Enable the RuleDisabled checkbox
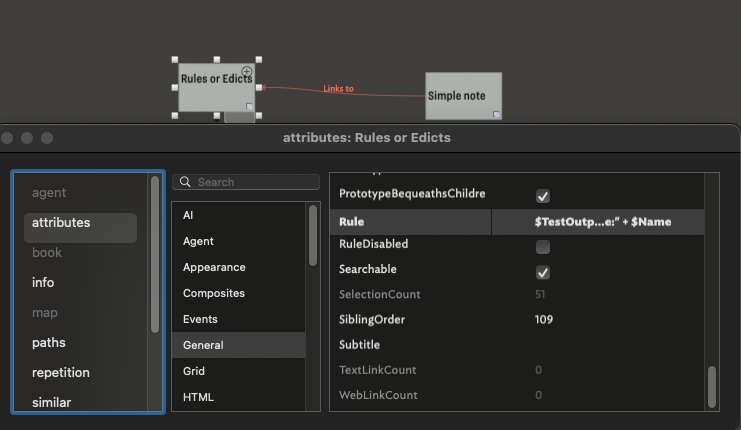The width and height of the screenshot is (741, 430). pos(543,247)
